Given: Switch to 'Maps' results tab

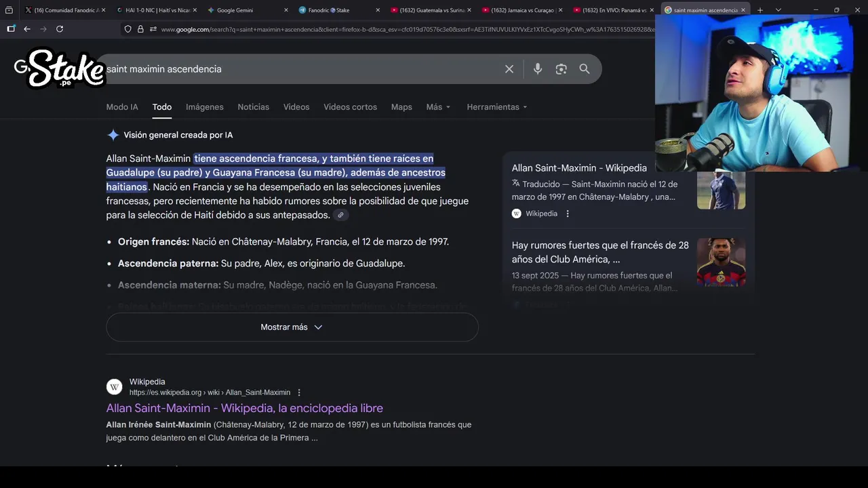Looking at the screenshot, I should [401, 107].
